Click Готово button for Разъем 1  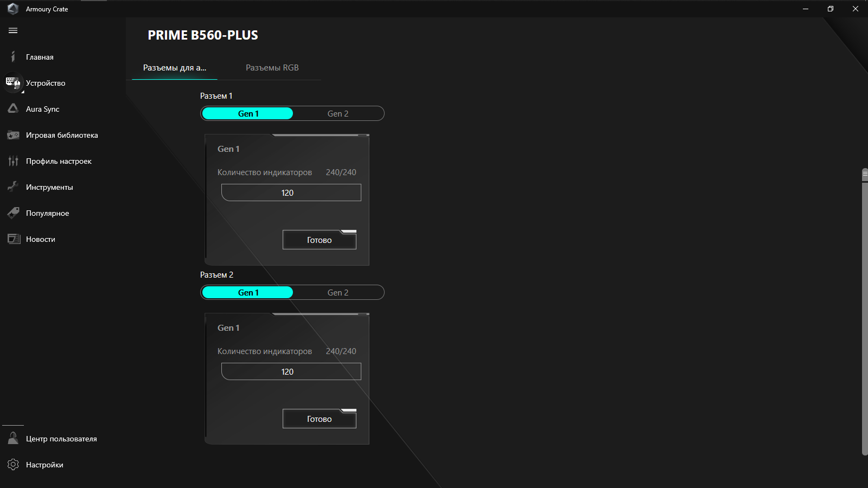click(320, 240)
